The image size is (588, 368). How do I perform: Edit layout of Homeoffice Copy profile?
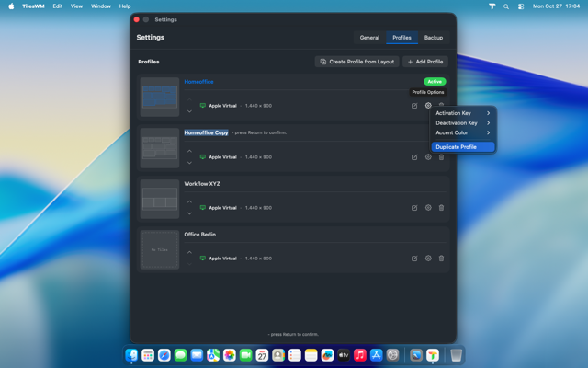pos(414,157)
